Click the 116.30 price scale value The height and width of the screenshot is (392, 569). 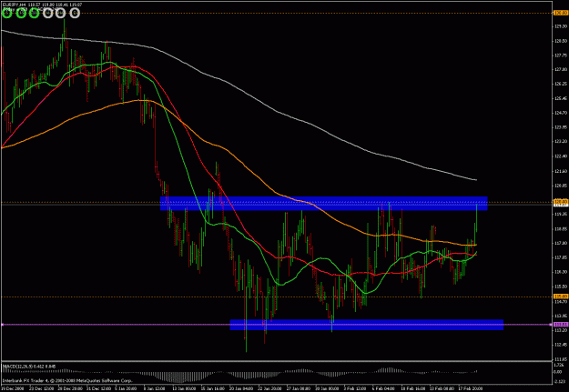click(561, 272)
